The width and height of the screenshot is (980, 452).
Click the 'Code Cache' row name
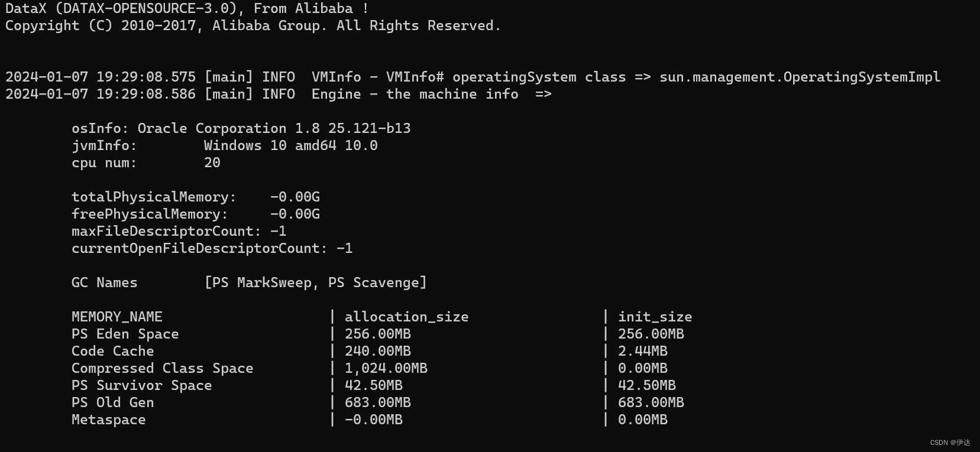pos(112,352)
